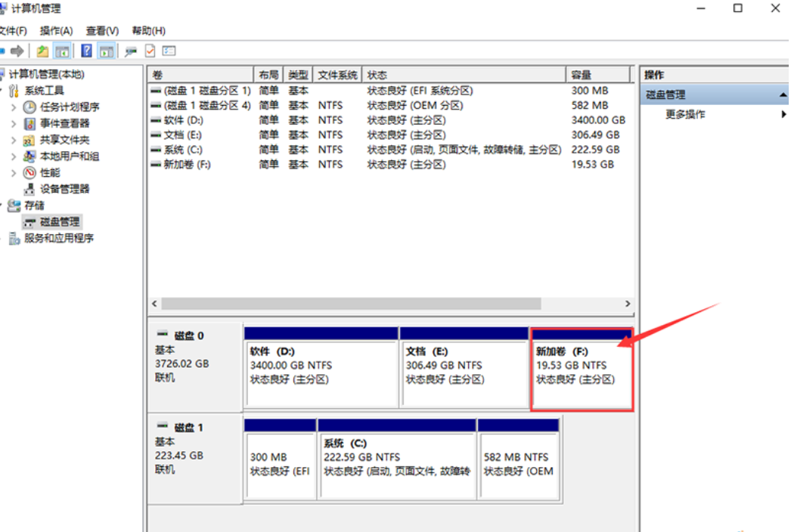Toggle the Show/Hide Action Pane toolbar icon
The height and width of the screenshot is (532, 791).
(107, 51)
